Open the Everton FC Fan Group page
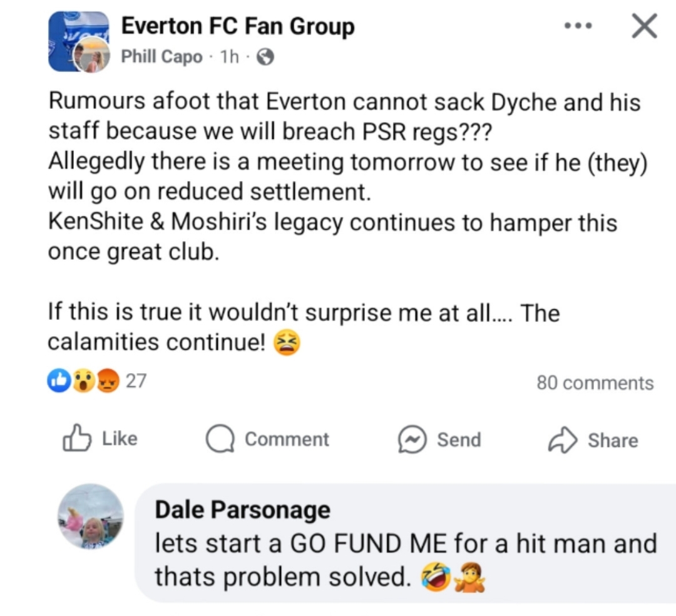The height and width of the screenshot is (616, 676). (237, 26)
